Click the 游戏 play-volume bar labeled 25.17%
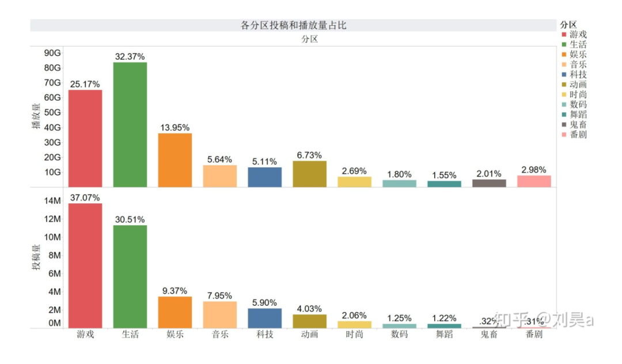 [x=85, y=138]
